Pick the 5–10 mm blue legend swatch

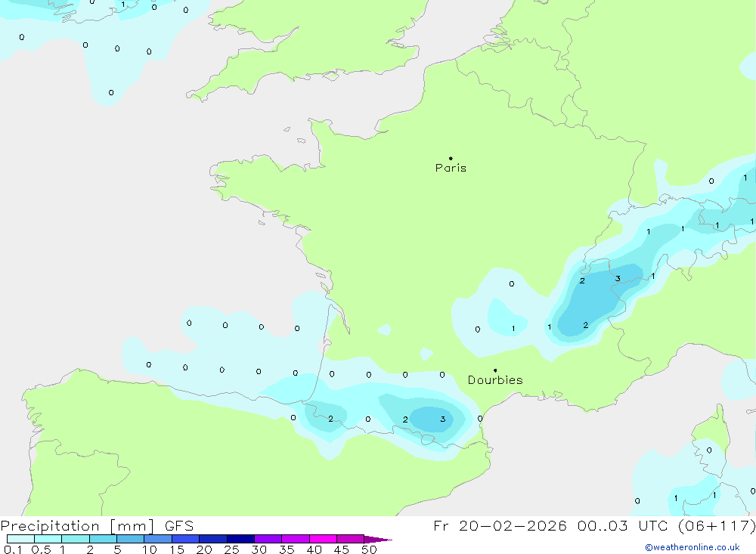[131, 539]
